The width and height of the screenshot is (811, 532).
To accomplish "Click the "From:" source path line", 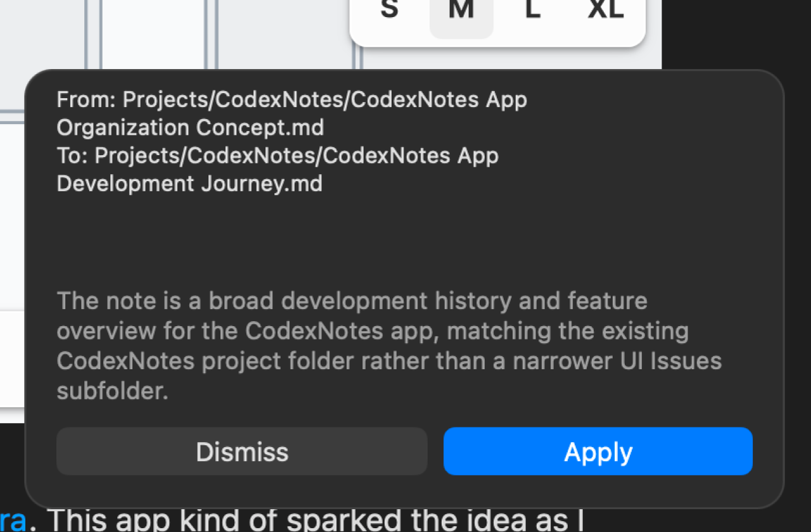I will (291, 100).
